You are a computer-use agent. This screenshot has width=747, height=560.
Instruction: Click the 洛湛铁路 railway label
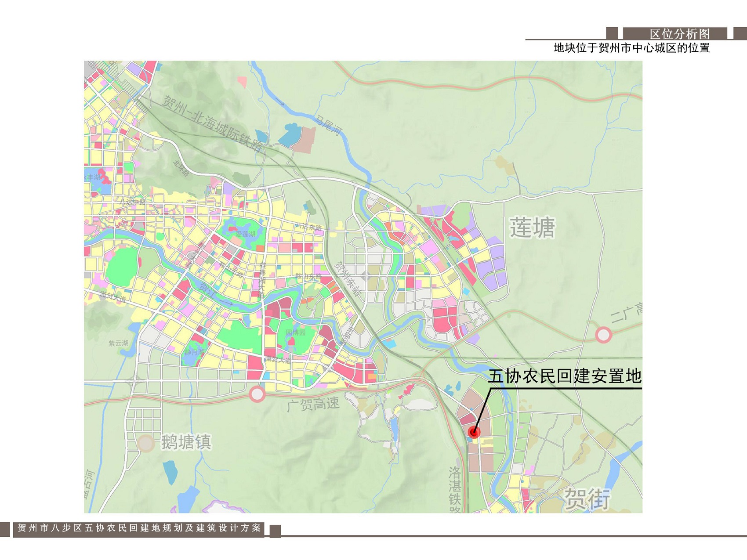[x=455, y=489]
